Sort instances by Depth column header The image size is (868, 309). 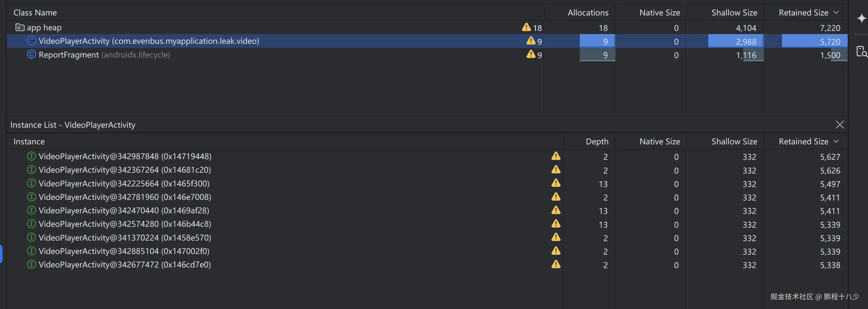(x=597, y=142)
